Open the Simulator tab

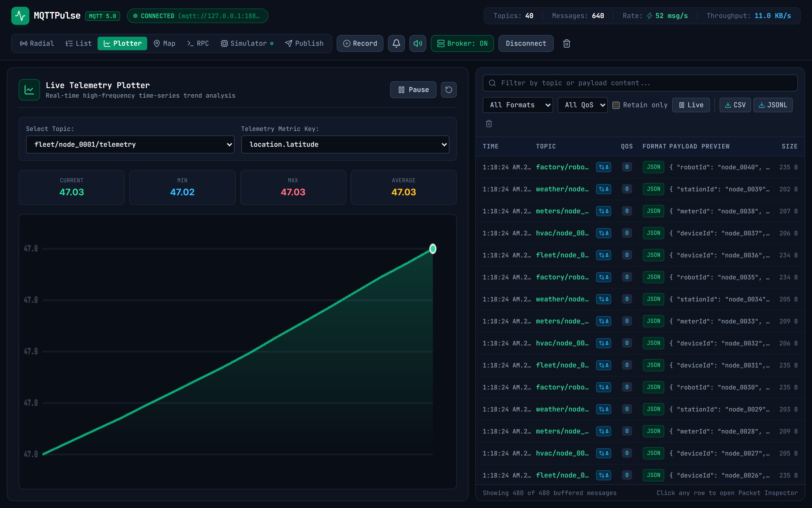click(247, 43)
